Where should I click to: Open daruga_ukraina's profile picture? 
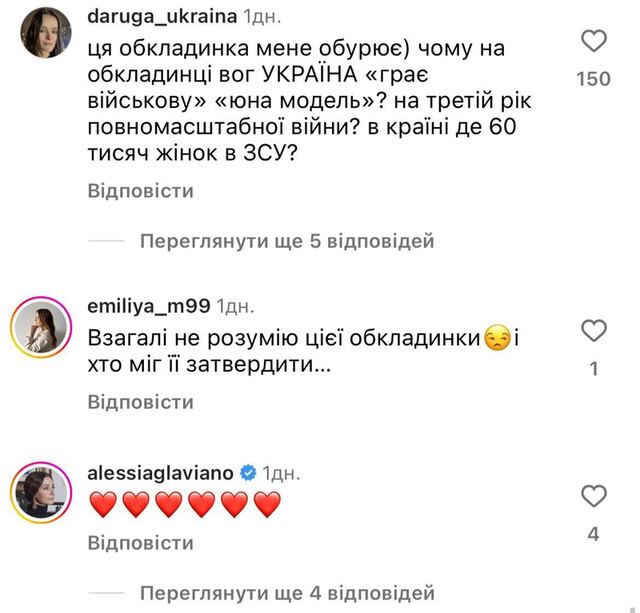41,32
